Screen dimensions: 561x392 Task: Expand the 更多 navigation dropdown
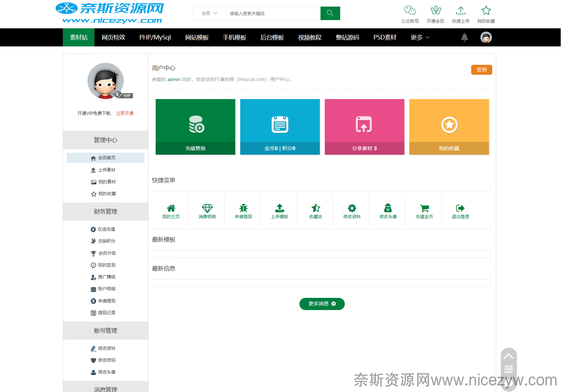420,38
